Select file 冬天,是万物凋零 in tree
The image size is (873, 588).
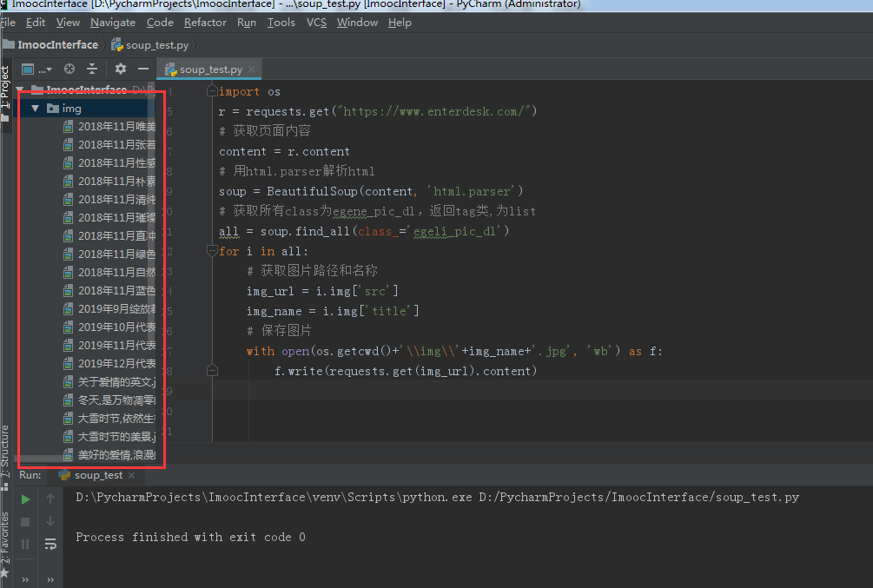[109, 400]
